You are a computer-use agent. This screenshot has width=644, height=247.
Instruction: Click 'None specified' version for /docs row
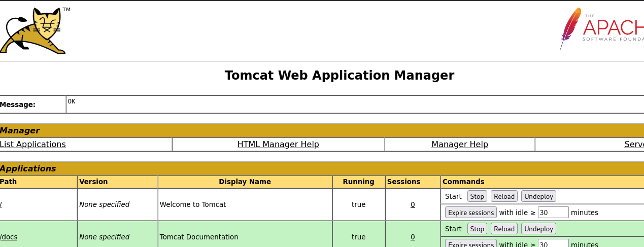click(104, 237)
